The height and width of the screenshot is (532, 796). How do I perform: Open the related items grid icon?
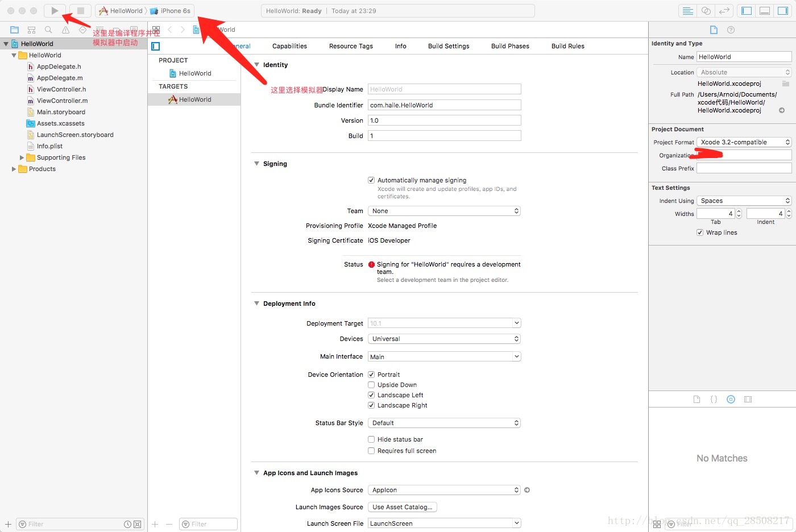(156, 30)
